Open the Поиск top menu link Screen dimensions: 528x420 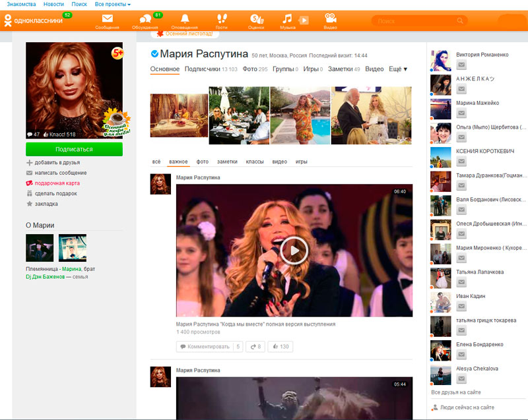click(79, 5)
